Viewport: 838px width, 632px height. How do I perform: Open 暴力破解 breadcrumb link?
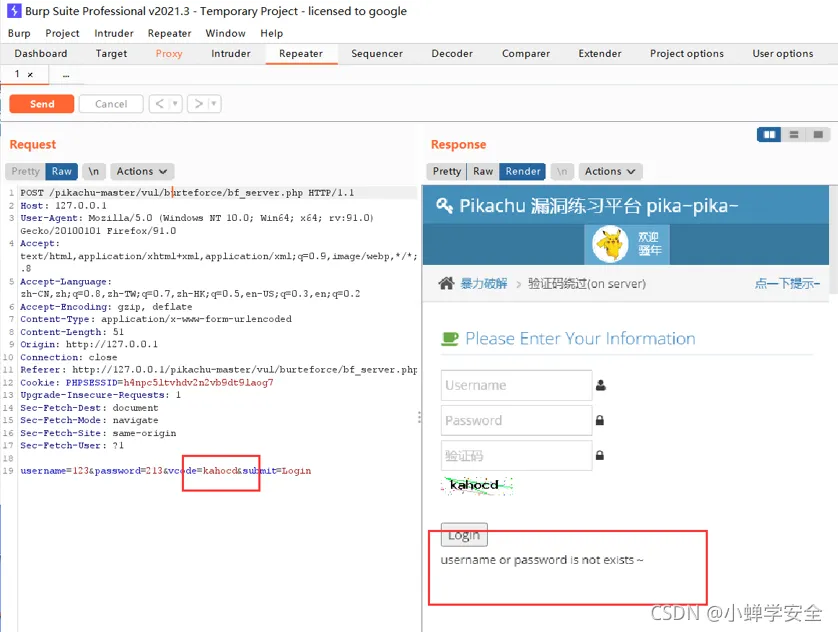coord(484,283)
